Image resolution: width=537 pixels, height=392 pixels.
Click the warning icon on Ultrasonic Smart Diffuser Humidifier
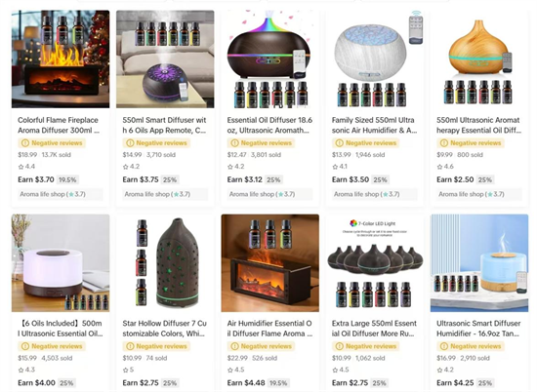coord(444,346)
